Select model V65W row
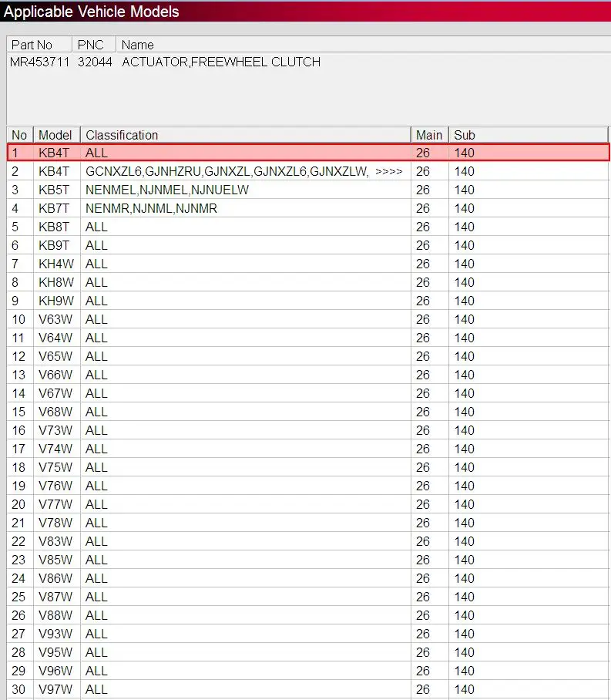The image size is (611, 700). pos(308,357)
